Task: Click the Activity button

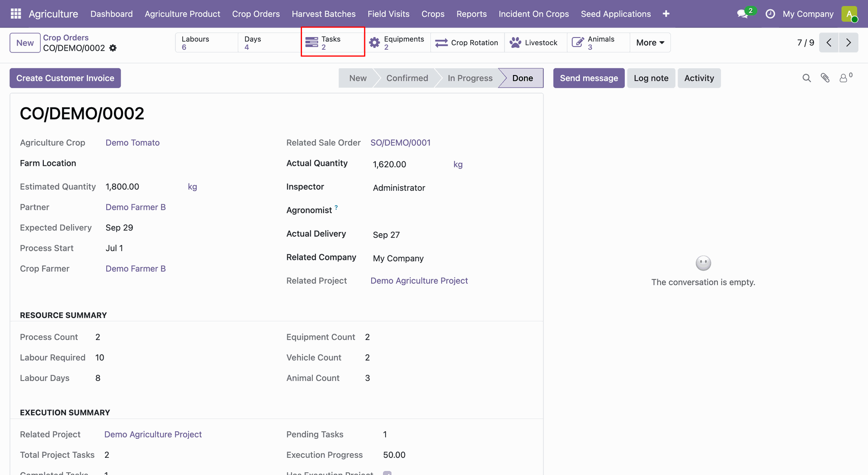Action: click(699, 78)
